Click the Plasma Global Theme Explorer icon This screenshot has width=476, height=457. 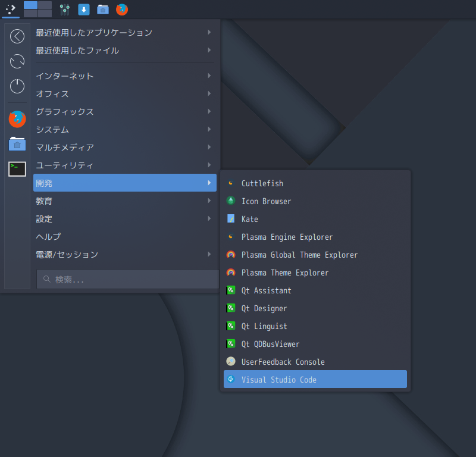pyautogui.click(x=231, y=255)
